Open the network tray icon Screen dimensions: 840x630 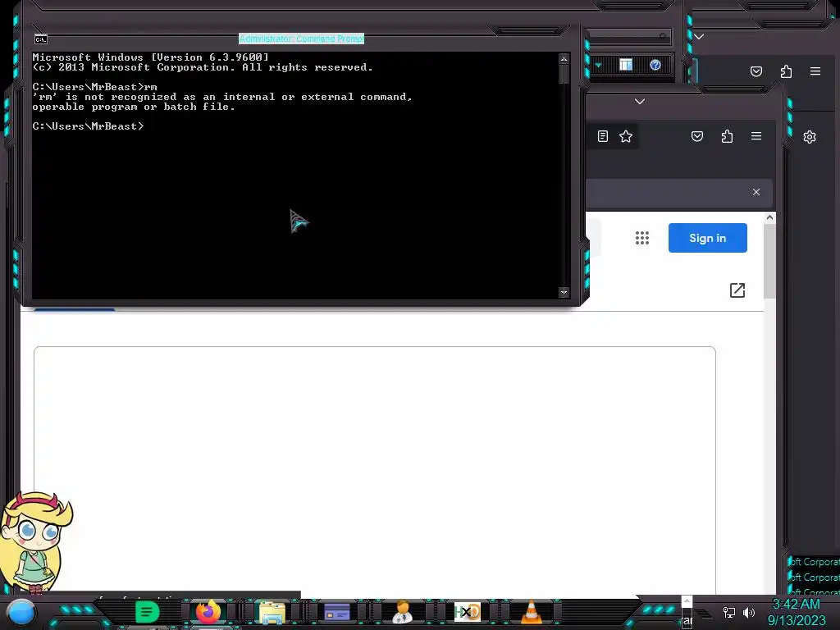pyautogui.click(x=728, y=612)
